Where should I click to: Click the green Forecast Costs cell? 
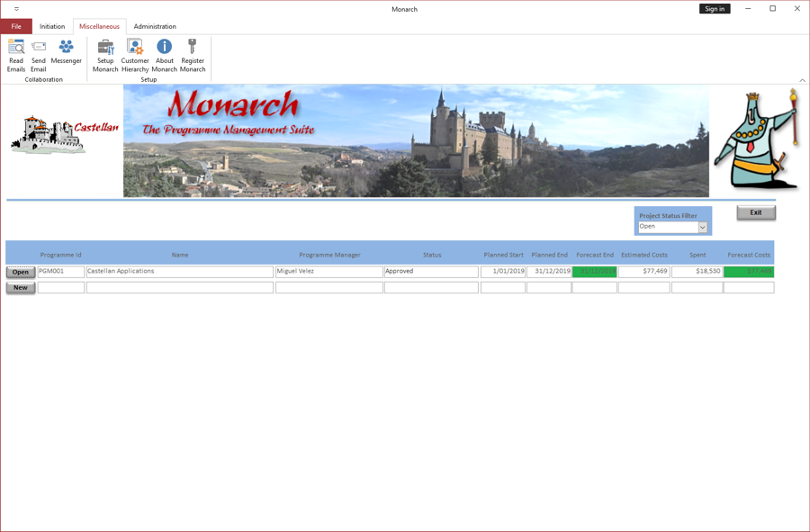click(749, 272)
